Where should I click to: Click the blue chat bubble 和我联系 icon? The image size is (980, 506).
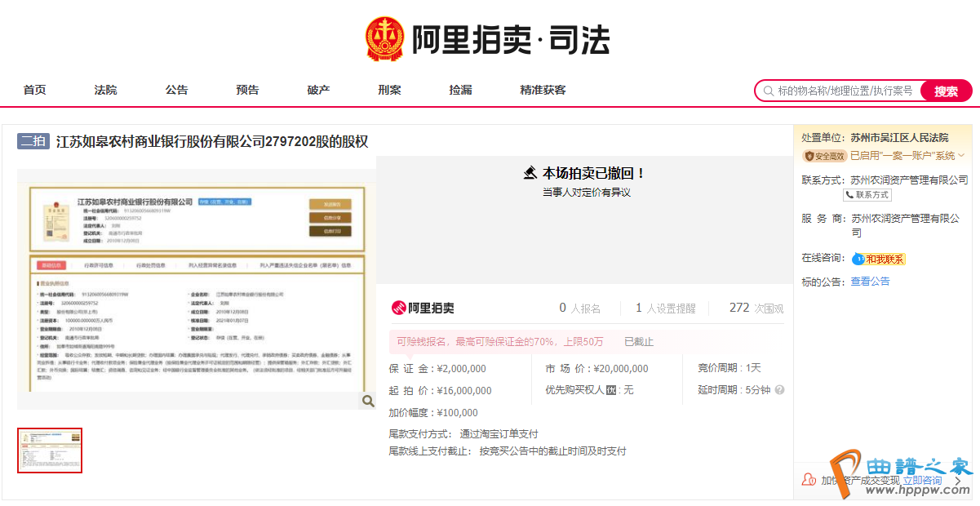pyautogui.click(x=858, y=259)
